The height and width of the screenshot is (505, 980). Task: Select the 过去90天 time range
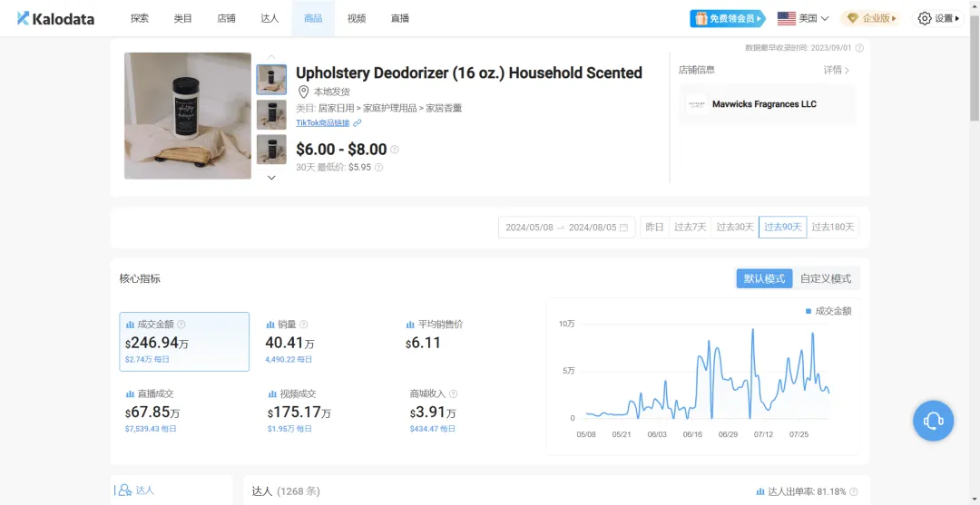782,228
